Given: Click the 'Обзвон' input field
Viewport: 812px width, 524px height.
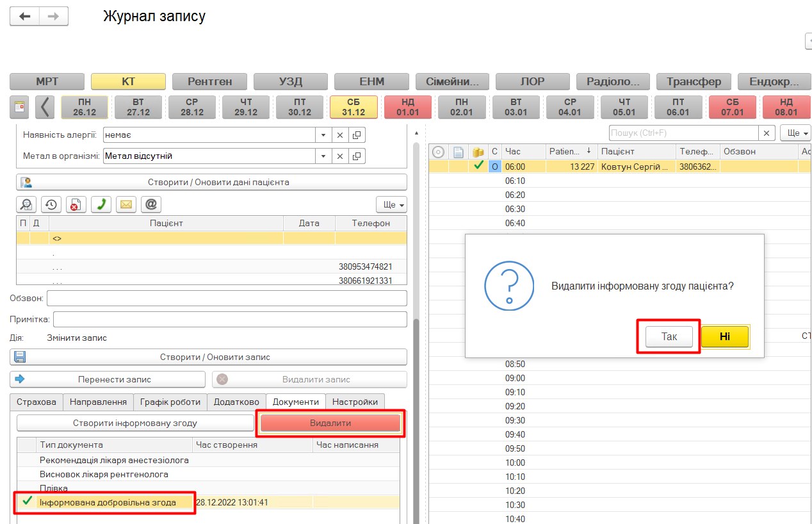Looking at the screenshot, I should coord(227,299).
